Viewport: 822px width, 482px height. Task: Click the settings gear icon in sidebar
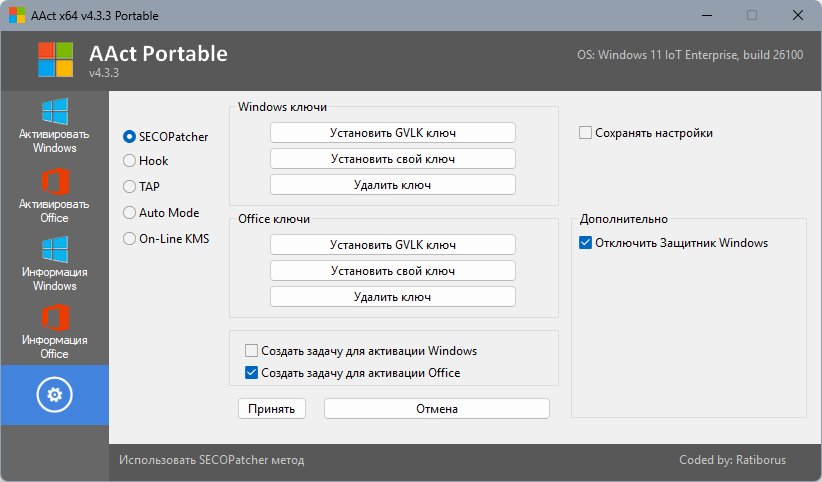point(54,395)
